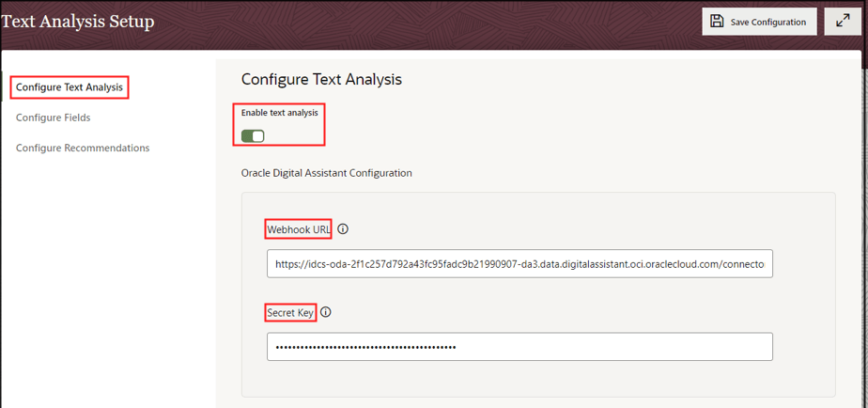Click the info icon beside Secret Key
868x408 pixels.
[x=326, y=313]
